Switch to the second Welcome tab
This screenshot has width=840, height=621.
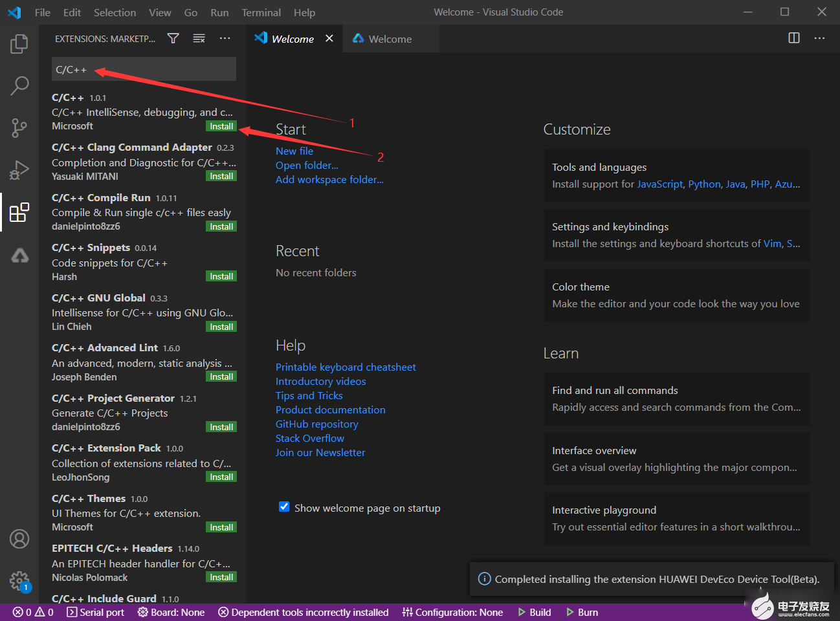click(391, 39)
